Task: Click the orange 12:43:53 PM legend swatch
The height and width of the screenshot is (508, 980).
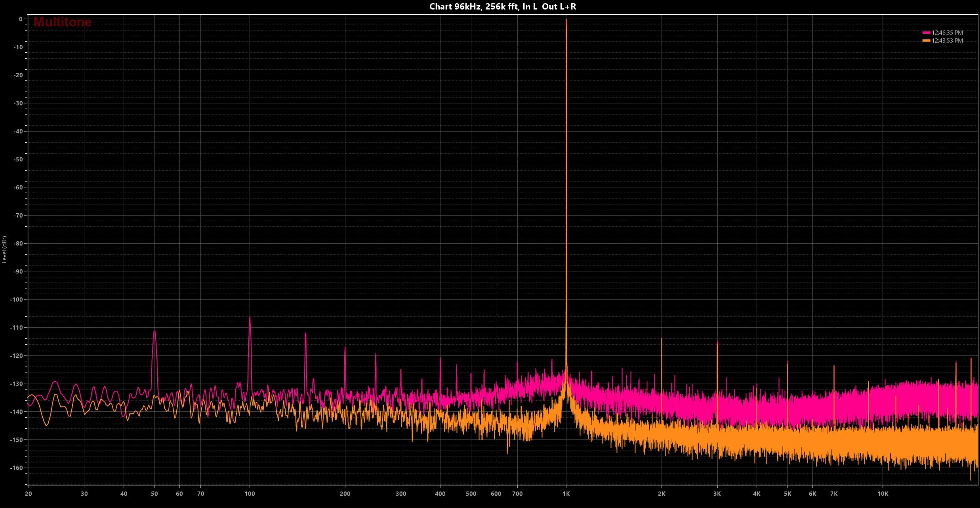Action: tap(926, 41)
